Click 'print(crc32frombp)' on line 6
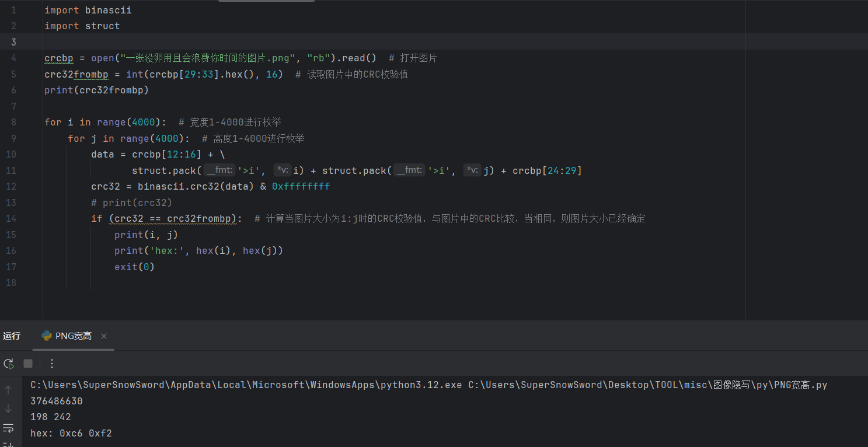This screenshot has height=447, width=868. pyautogui.click(x=97, y=90)
